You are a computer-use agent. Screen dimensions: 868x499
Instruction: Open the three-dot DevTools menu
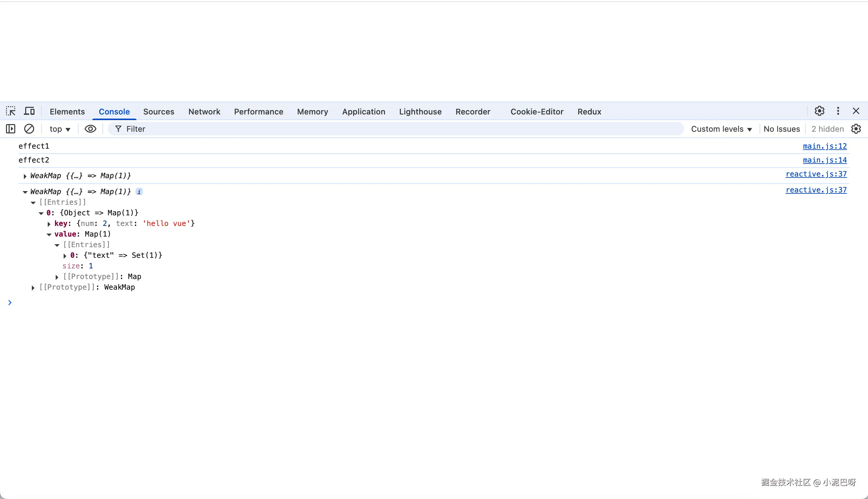[x=838, y=111]
